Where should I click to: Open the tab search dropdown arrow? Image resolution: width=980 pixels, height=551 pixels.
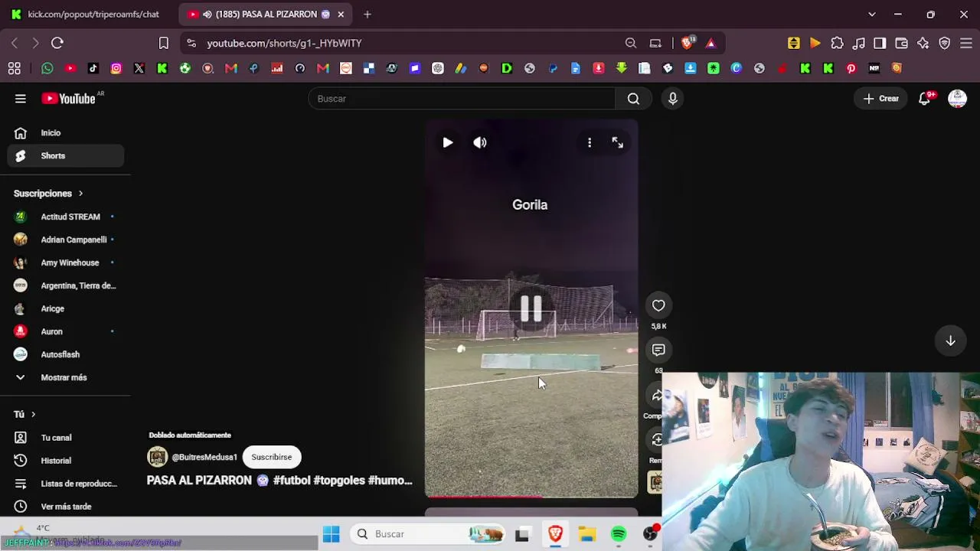[871, 14]
